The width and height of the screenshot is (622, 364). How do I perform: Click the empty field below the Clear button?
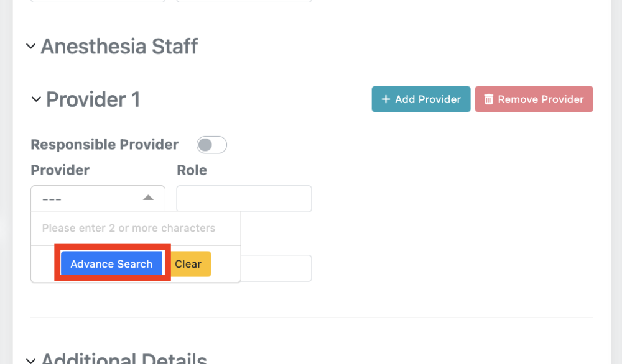coord(275,268)
